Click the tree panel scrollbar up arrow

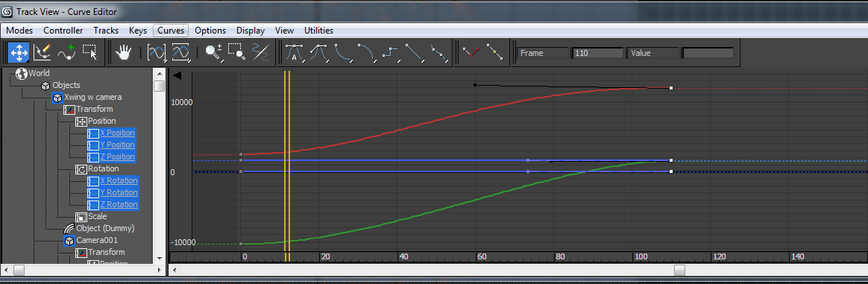tap(160, 74)
